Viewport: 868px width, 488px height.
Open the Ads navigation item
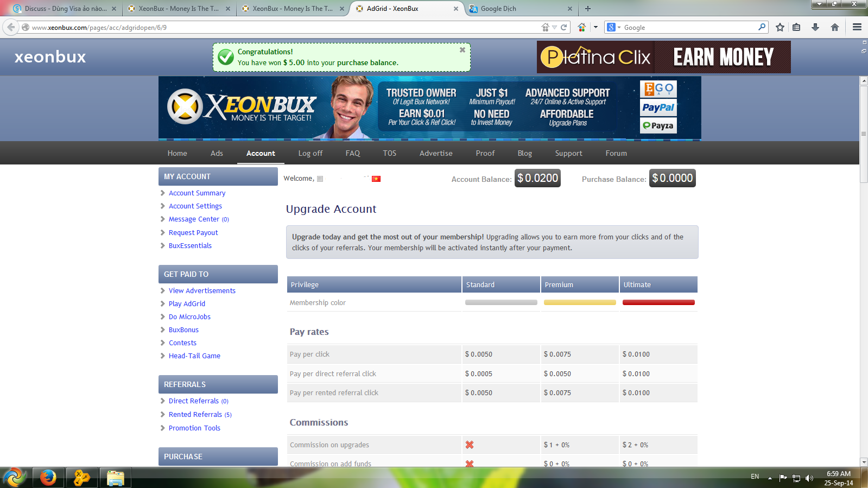point(217,153)
